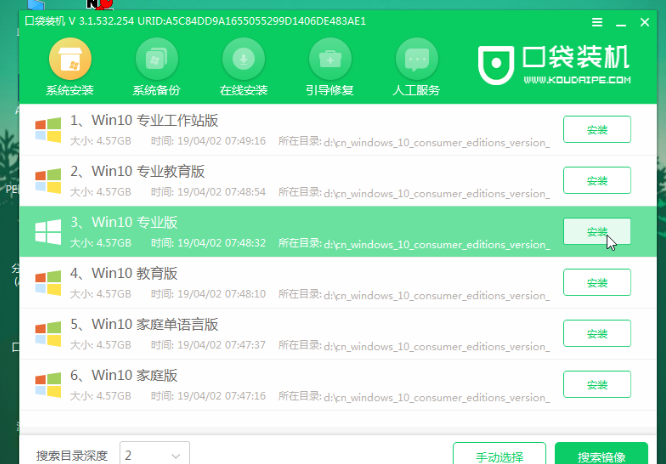
Task: Open the 人工服务 support chat icon
Action: coord(417,59)
